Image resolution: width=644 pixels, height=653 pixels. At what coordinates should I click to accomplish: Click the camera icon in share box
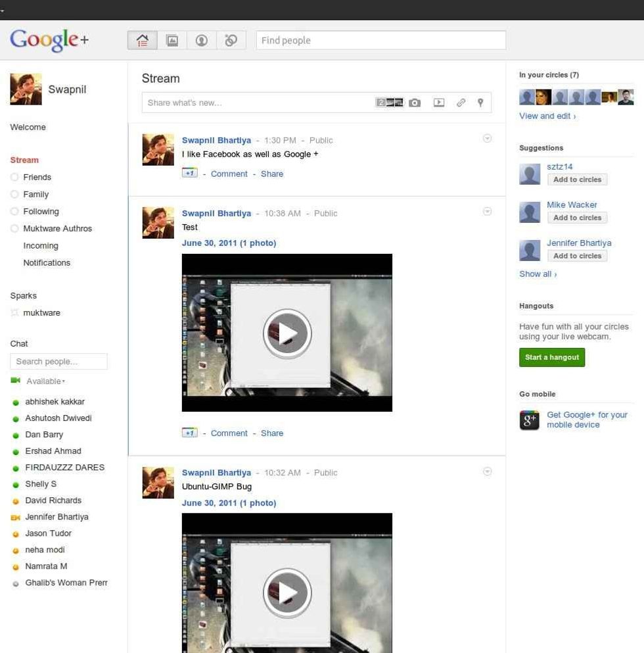point(415,103)
